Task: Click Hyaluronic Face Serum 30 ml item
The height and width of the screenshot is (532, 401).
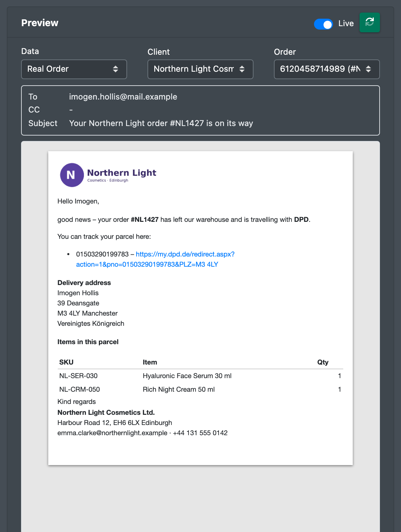Action: (187, 376)
